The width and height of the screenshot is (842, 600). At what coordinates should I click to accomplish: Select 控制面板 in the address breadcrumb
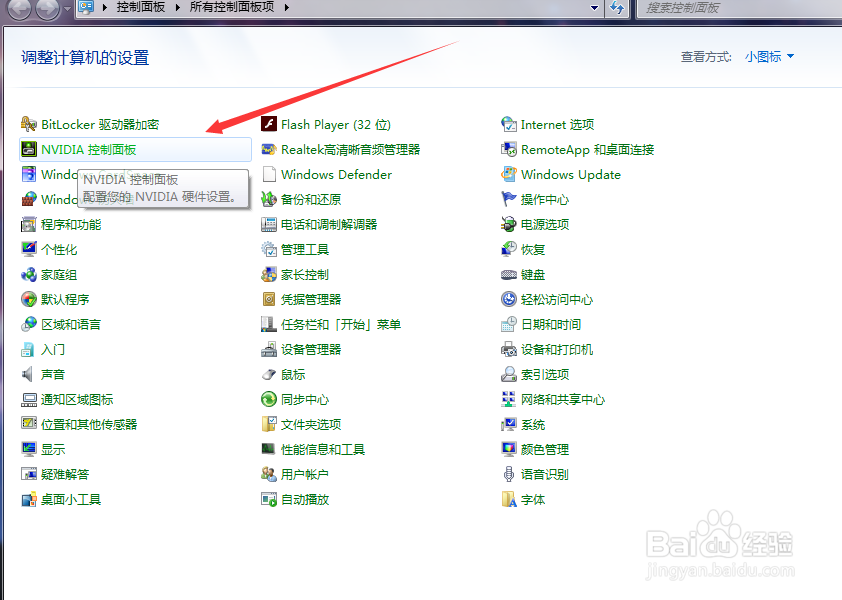[x=141, y=8]
